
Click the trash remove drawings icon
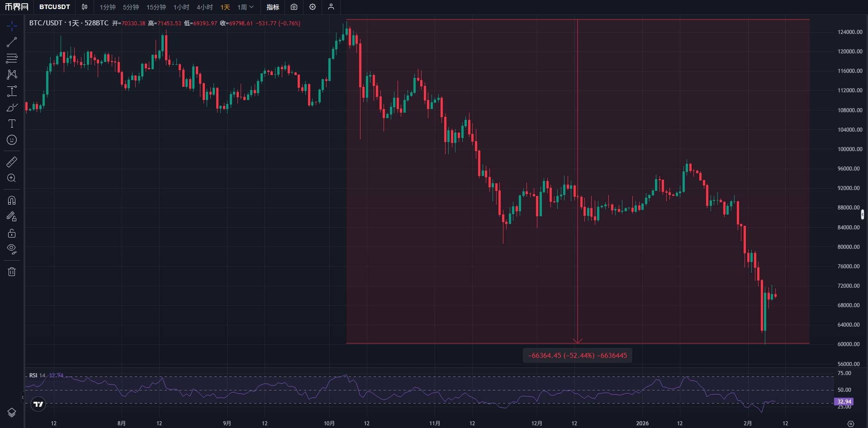pos(12,271)
